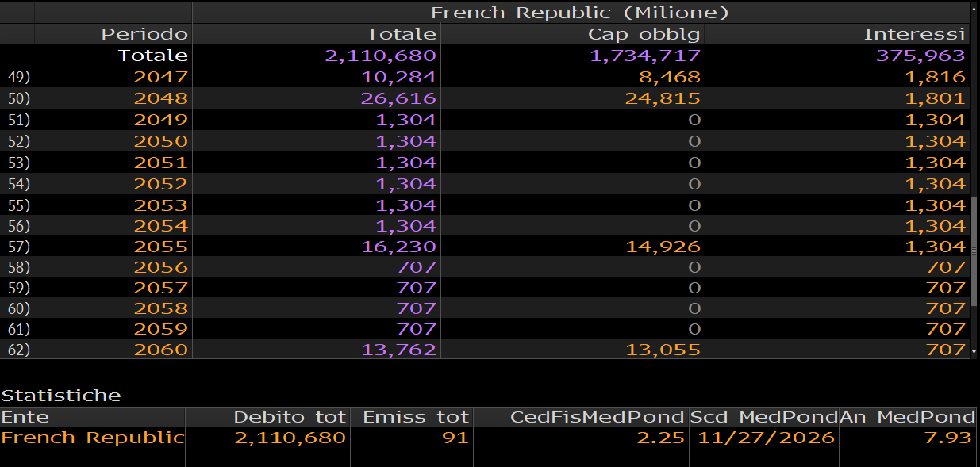Click the zero Cap obblg cell in the 2053 row
980x467 pixels.
click(x=694, y=205)
